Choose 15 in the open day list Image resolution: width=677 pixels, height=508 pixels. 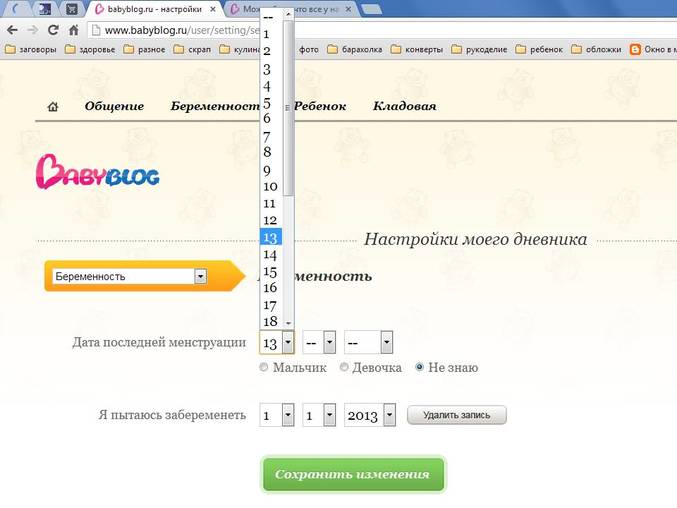pos(270,272)
